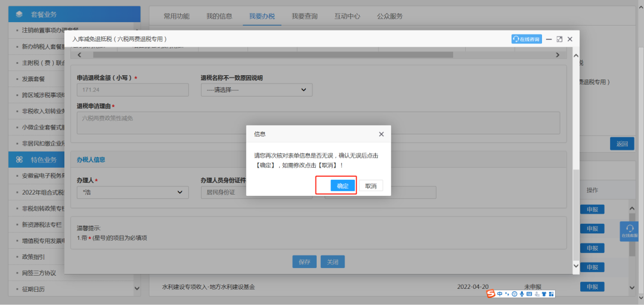The height and width of the screenshot is (305, 644).
Task: Click the 保存 button
Action: 304,262
